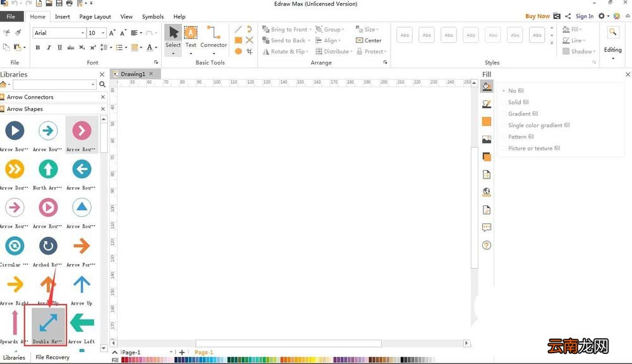Image resolution: width=632 pixels, height=364 pixels.
Task: Expand the Rotate & Flip dropdown
Action: click(307, 52)
